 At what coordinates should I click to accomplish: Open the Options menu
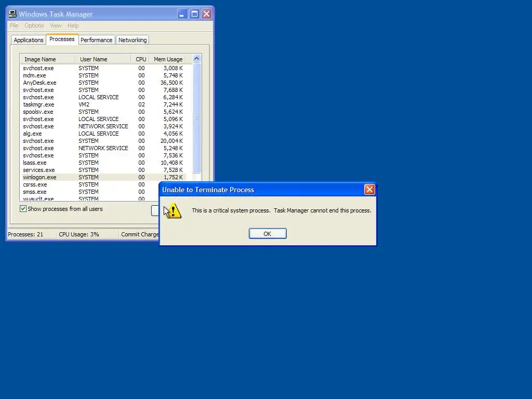click(34, 25)
